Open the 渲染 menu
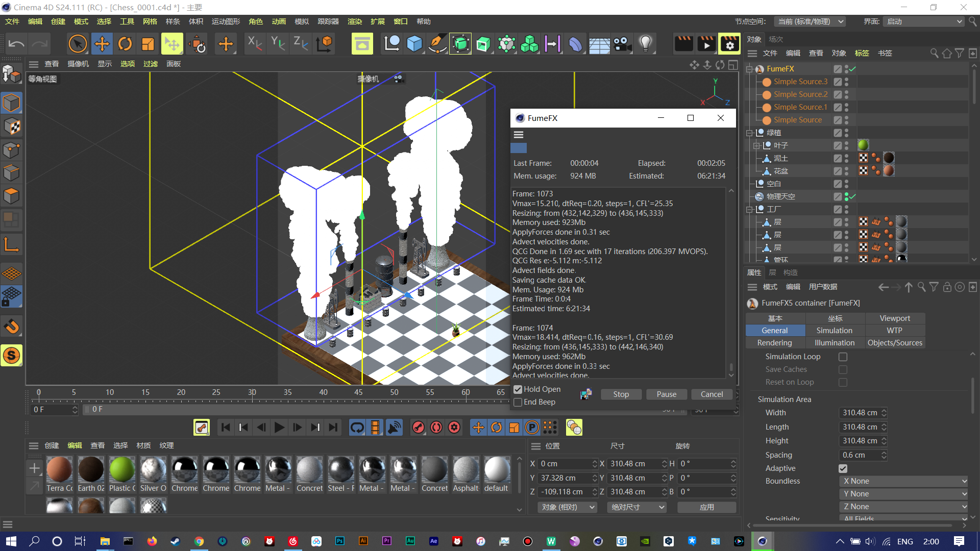 (355, 21)
